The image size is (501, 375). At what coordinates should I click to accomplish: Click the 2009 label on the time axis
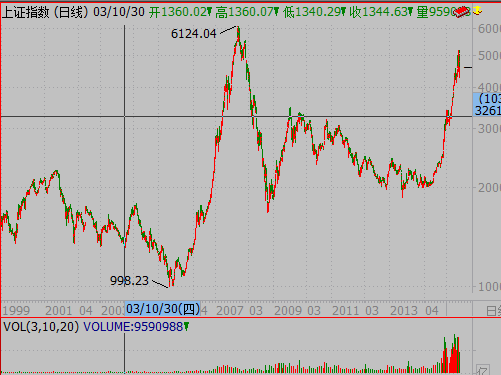(288, 311)
